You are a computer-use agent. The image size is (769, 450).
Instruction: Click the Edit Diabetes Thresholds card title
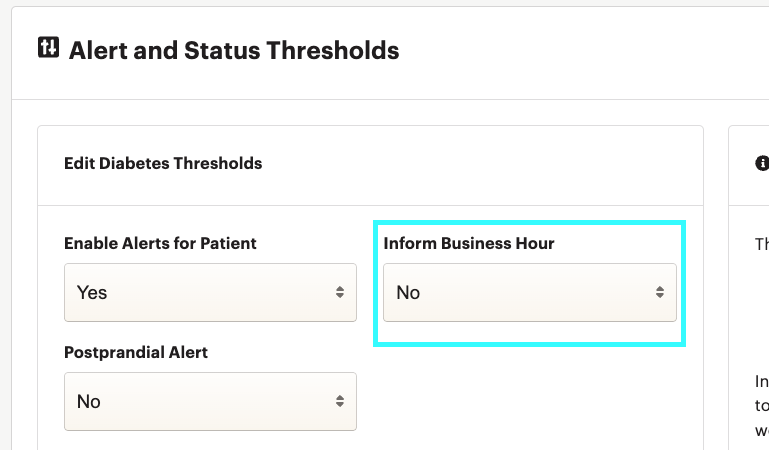coord(163,163)
